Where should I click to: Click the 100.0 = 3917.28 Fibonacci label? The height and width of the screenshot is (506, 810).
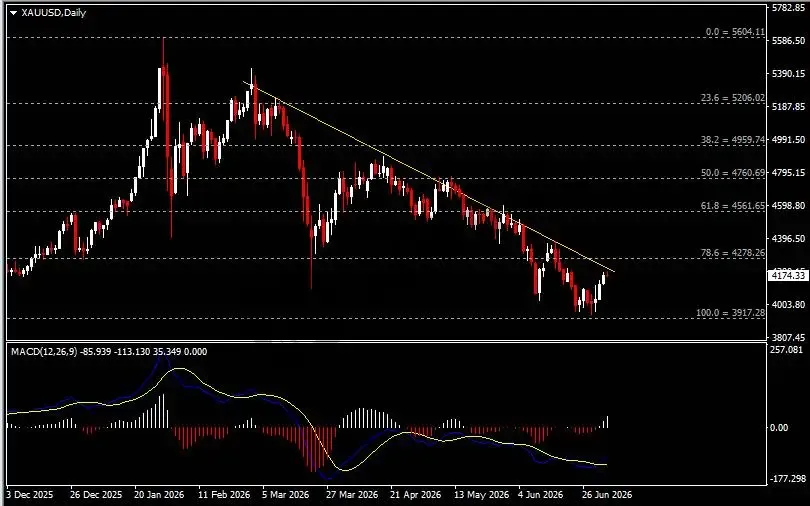[x=730, y=313]
